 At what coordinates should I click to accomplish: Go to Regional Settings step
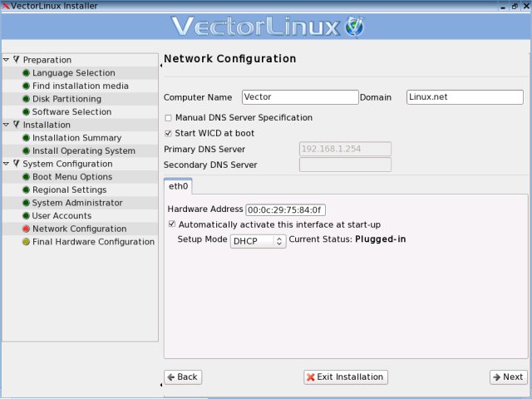(70, 190)
